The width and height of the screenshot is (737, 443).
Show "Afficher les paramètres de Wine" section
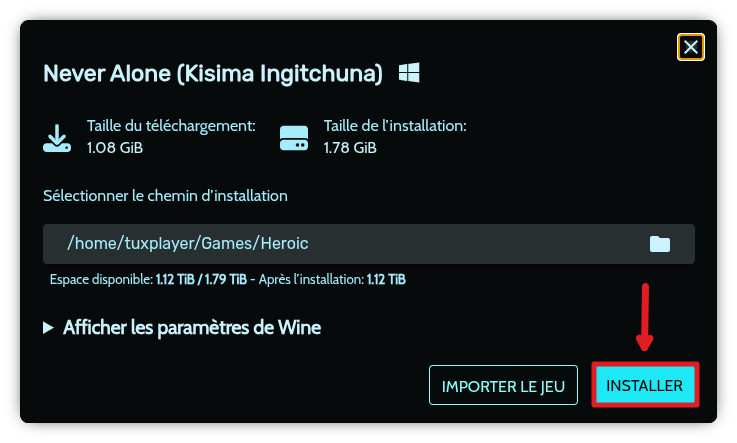[191, 328]
